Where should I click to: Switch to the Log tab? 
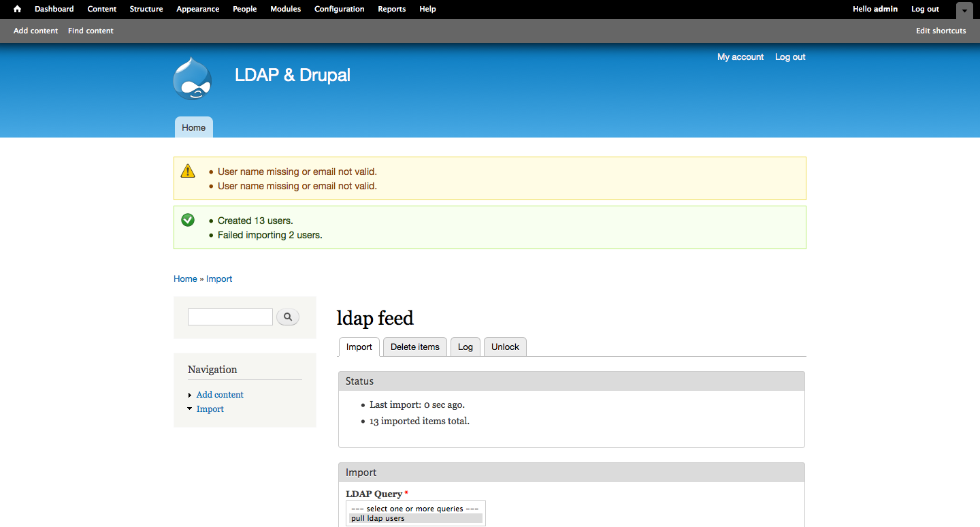click(x=465, y=347)
